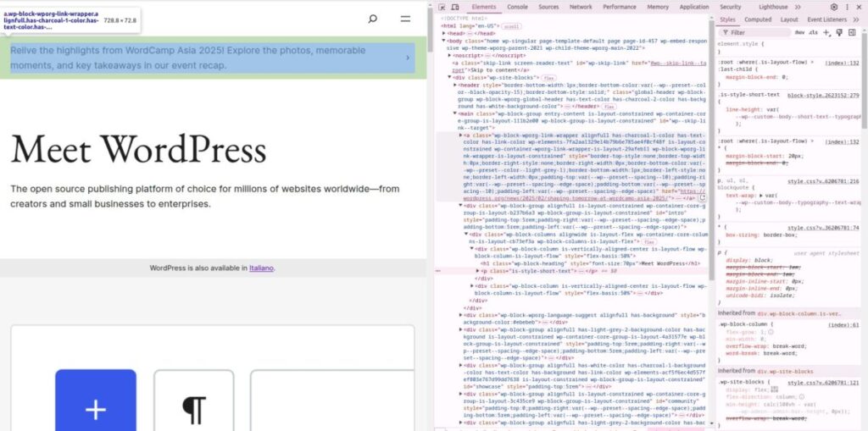Expand the anchor wp-block-wporg-link-wrapper node

461,135
